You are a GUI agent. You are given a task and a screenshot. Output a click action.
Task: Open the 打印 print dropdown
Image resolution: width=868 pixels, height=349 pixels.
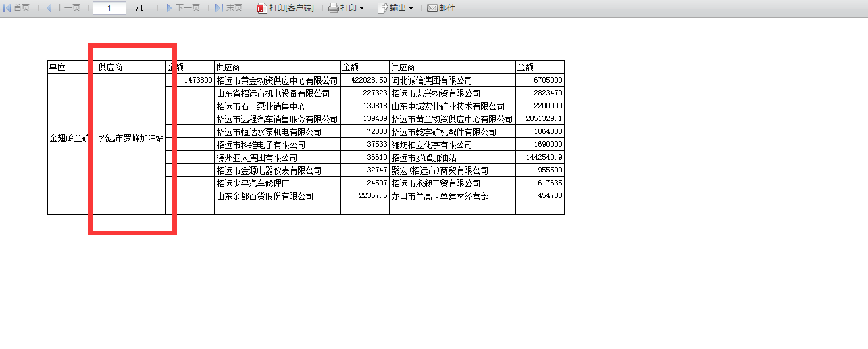(x=346, y=8)
